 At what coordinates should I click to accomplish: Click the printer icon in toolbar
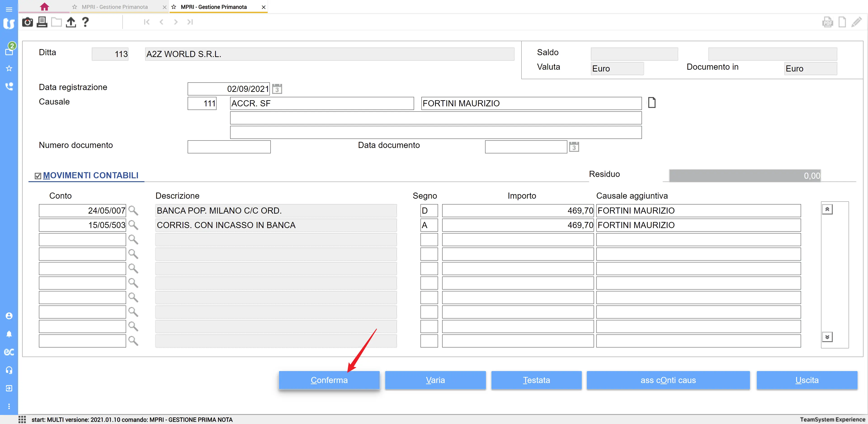pyautogui.click(x=42, y=22)
